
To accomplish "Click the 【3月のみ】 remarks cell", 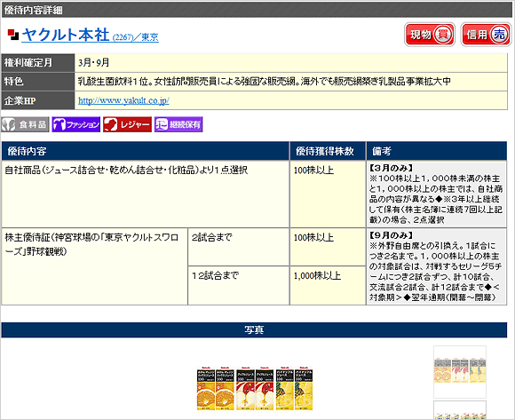I will pyautogui.click(x=437, y=194).
